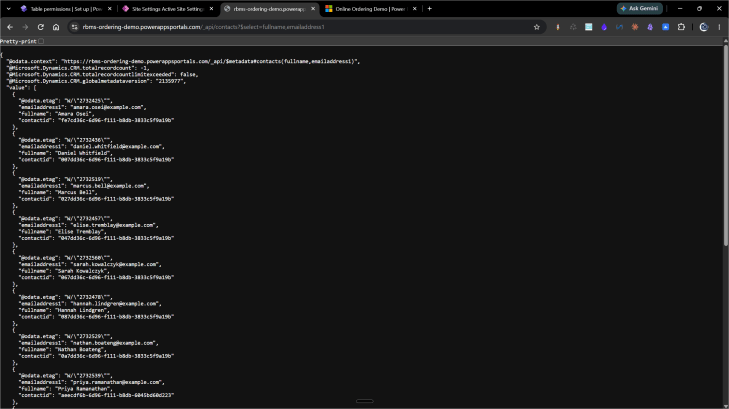Open the grey triangle recycle extension
The width and height of the screenshot is (729, 409).
click(x=573, y=27)
